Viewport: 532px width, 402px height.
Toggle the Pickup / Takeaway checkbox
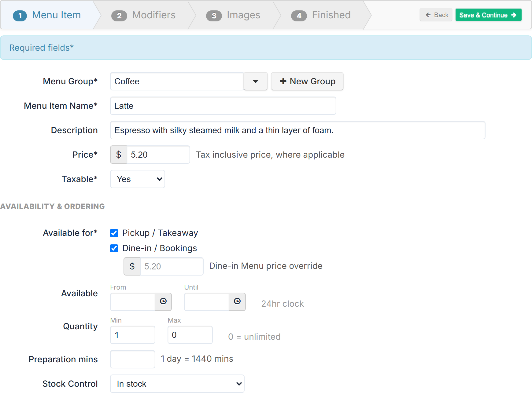coord(114,233)
